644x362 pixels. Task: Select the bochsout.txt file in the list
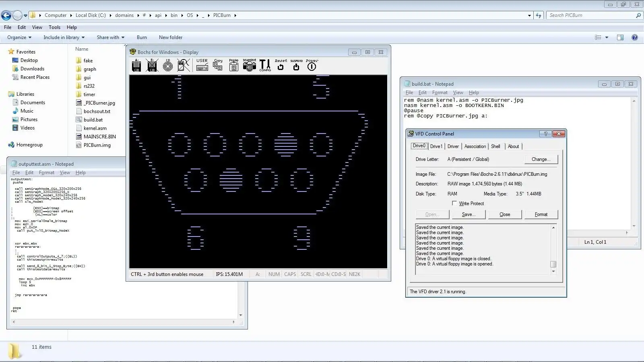[x=97, y=111]
